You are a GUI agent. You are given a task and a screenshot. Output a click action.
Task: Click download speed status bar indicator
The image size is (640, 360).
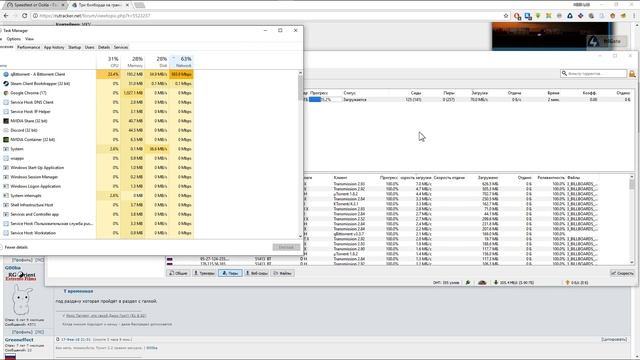[514, 282]
